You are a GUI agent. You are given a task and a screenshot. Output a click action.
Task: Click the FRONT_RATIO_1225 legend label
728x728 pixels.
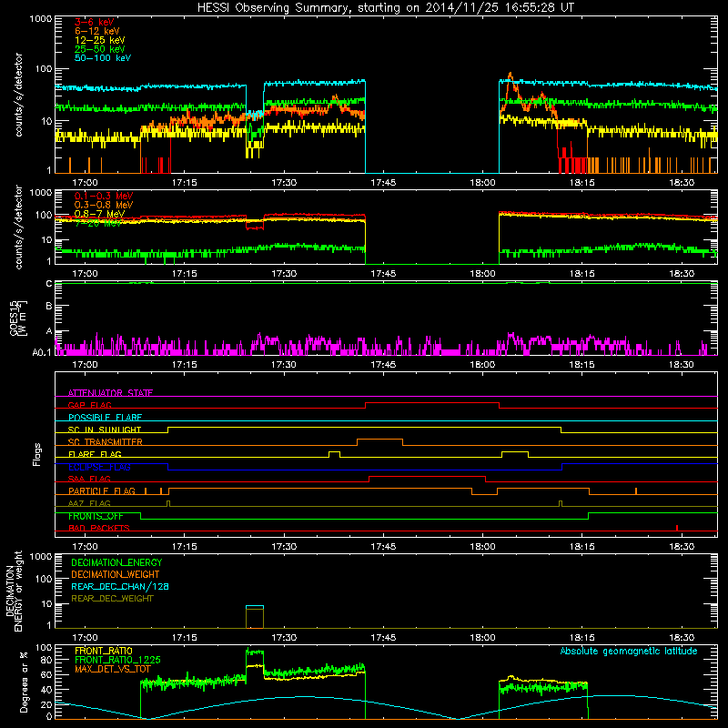coord(117,660)
